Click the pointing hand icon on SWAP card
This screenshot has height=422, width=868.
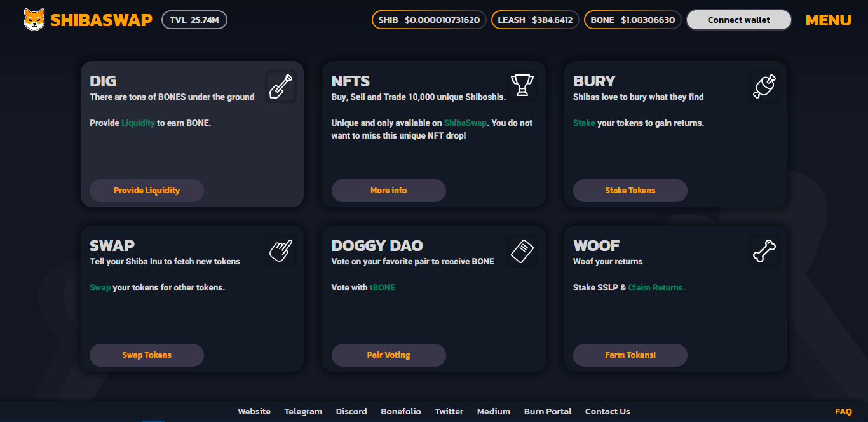(x=281, y=250)
